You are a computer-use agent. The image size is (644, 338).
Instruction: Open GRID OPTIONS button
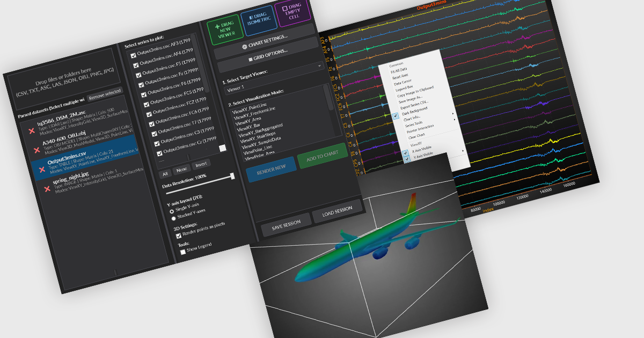267,54
